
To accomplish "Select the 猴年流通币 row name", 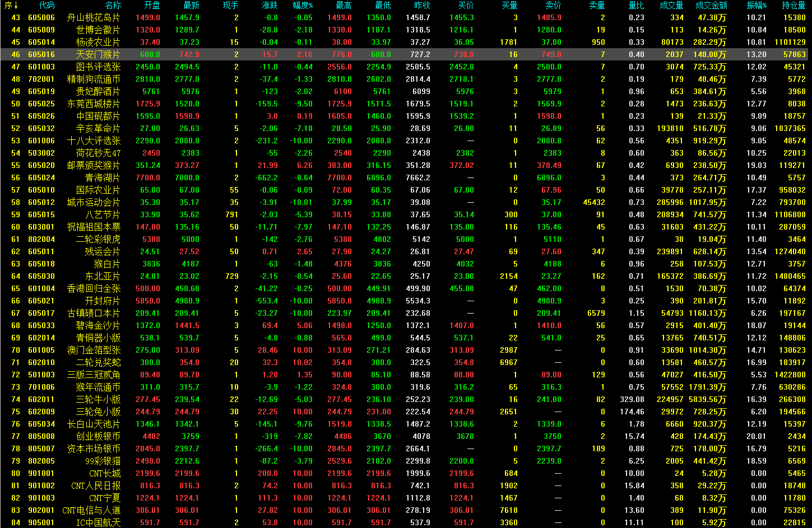I will (x=98, y=387).
